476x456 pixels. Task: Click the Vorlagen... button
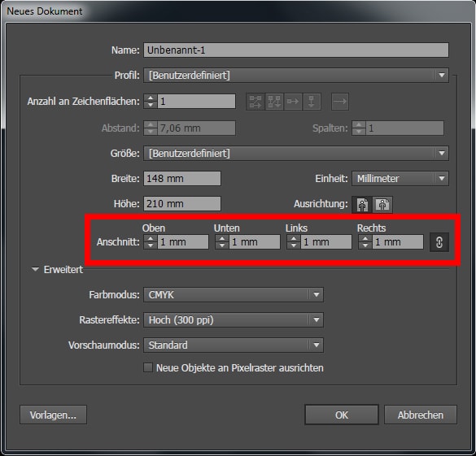[x=53, y=415]
